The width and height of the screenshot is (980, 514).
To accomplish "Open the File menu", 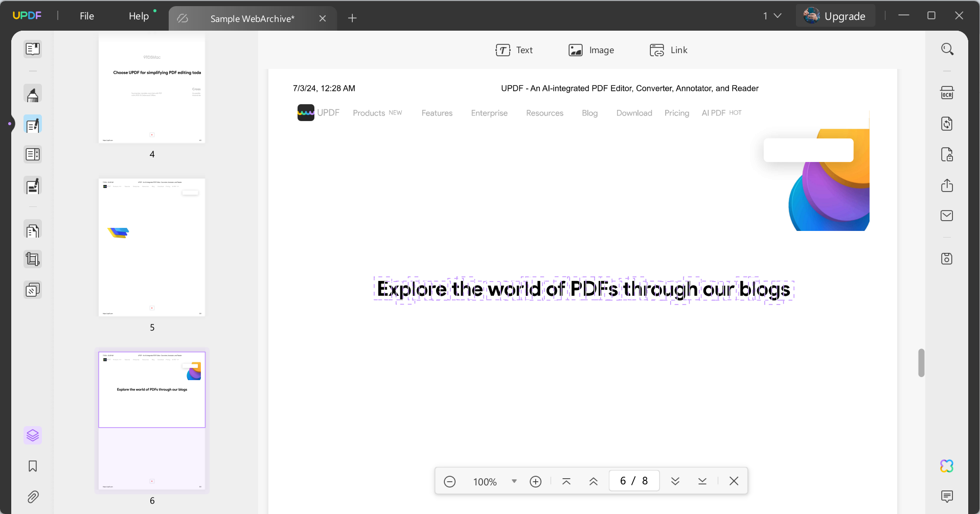I will pyautogui.click(x=86, y=16).
